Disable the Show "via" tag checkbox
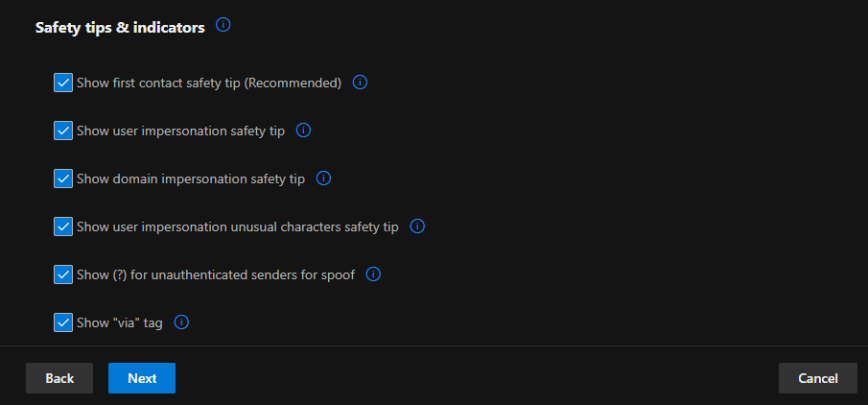Viewport: 868px width, 405px height. (63, 322)
